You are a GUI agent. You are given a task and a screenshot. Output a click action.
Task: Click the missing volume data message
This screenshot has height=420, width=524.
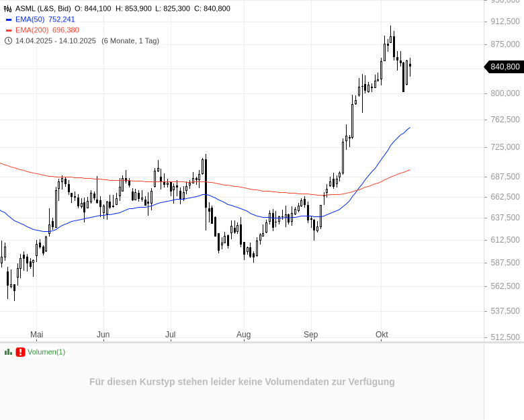point(242,382)
